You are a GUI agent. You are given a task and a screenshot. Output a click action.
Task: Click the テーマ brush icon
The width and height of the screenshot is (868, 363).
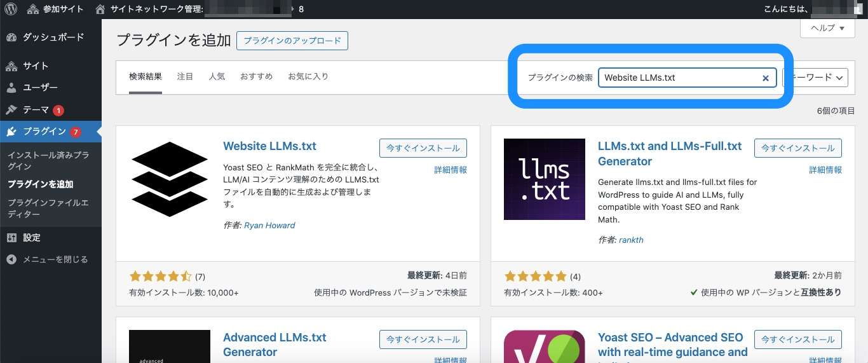11,110
